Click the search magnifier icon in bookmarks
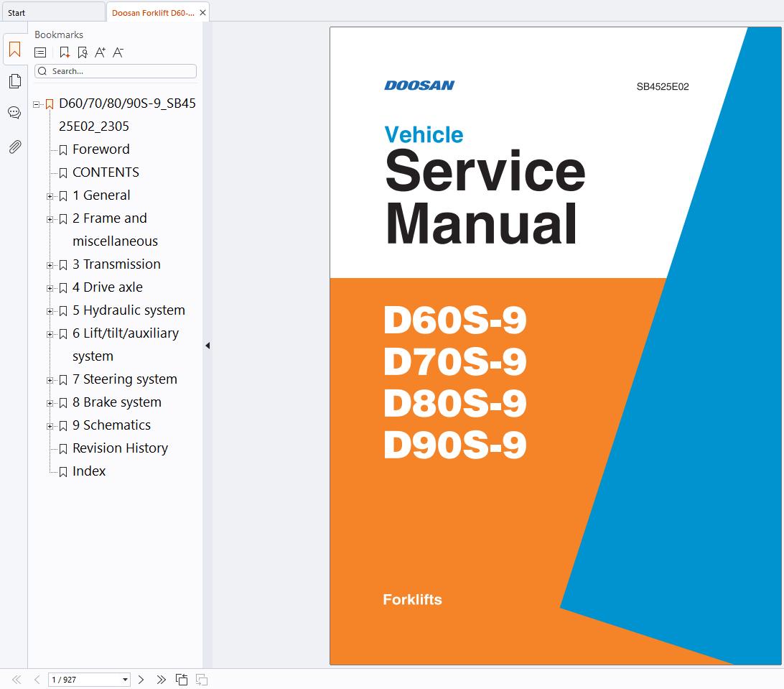Screen dimensions: 784x689 click(42, 71)
